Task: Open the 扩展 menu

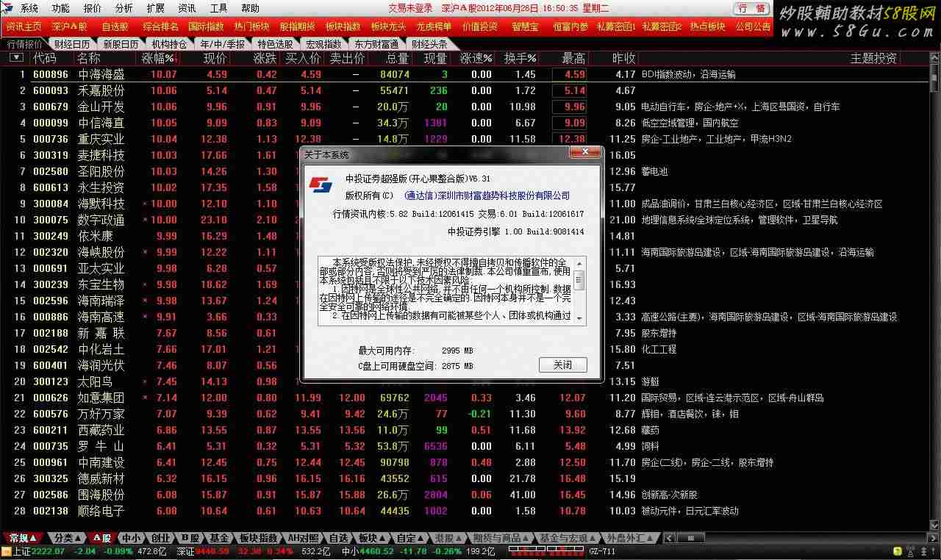Action: [156, 9]
